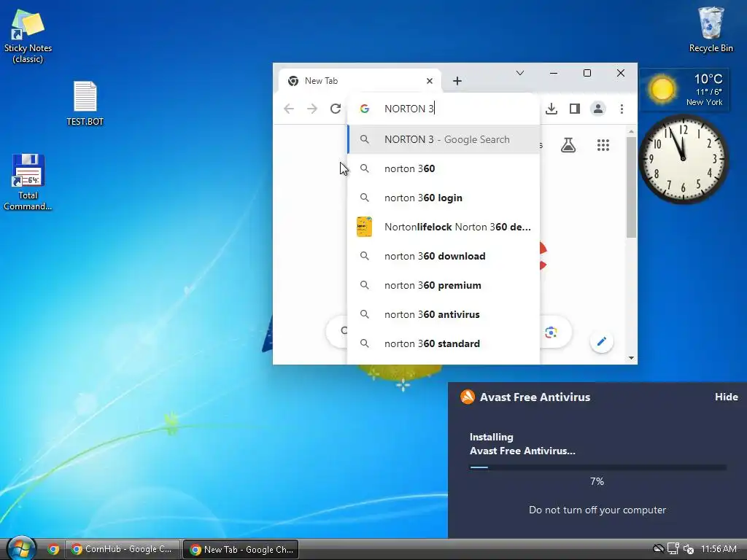747x560 pixels.
Task: Click the '7%' progress text
Action: point(597,481)
